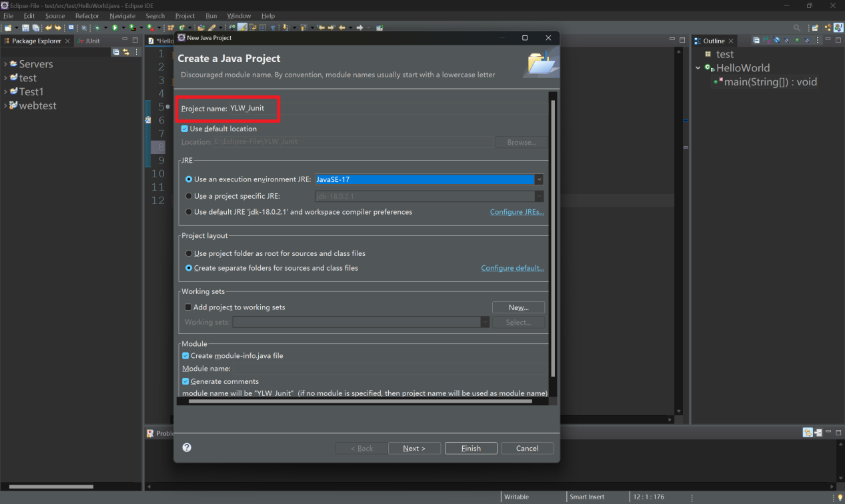Click the Configure JREs... link
The width and height of the screenshot is (845, 504).
(517, 212)
